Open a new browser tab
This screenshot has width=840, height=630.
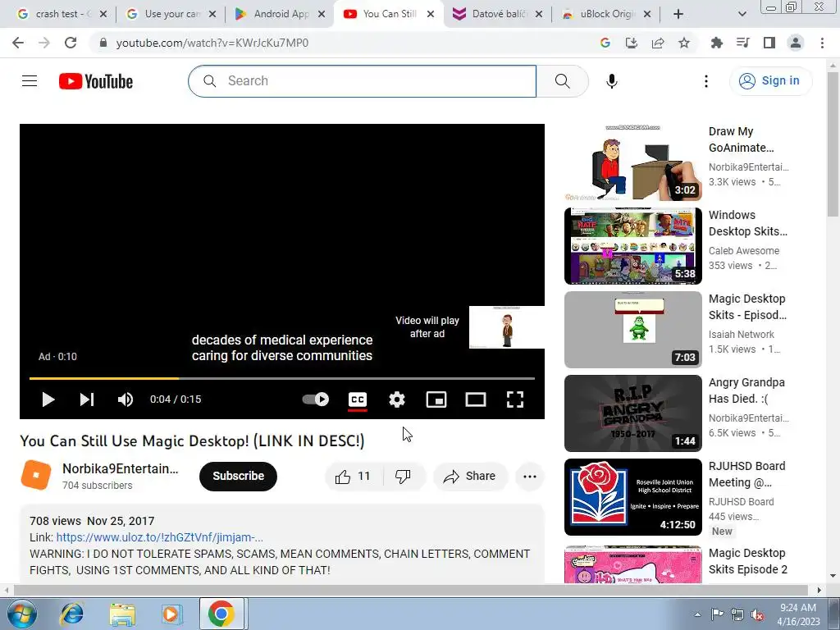coord(678,14)
